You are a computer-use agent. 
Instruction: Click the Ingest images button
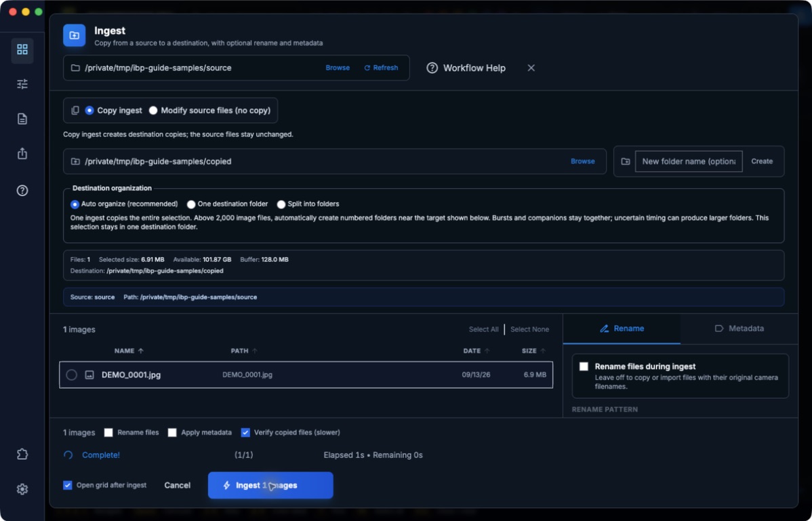[x=270, y=485]
